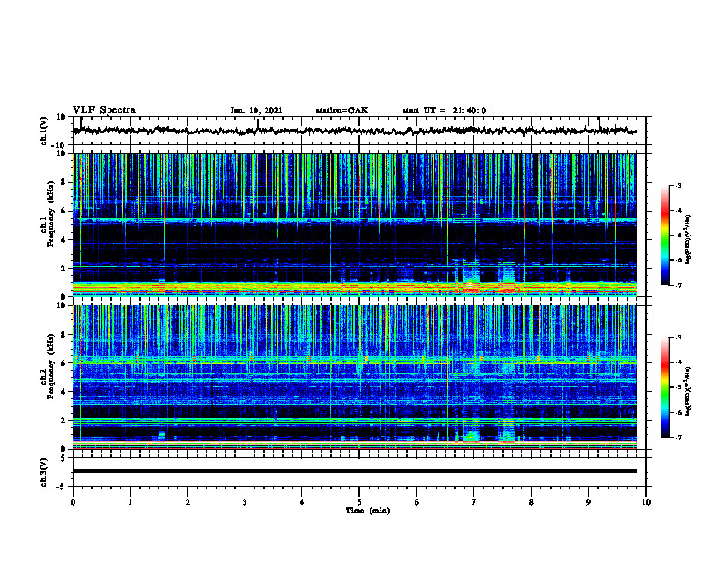Click time axis tick "7"
The height and width of the screenshot is (563, 728).
pos(474,502)
